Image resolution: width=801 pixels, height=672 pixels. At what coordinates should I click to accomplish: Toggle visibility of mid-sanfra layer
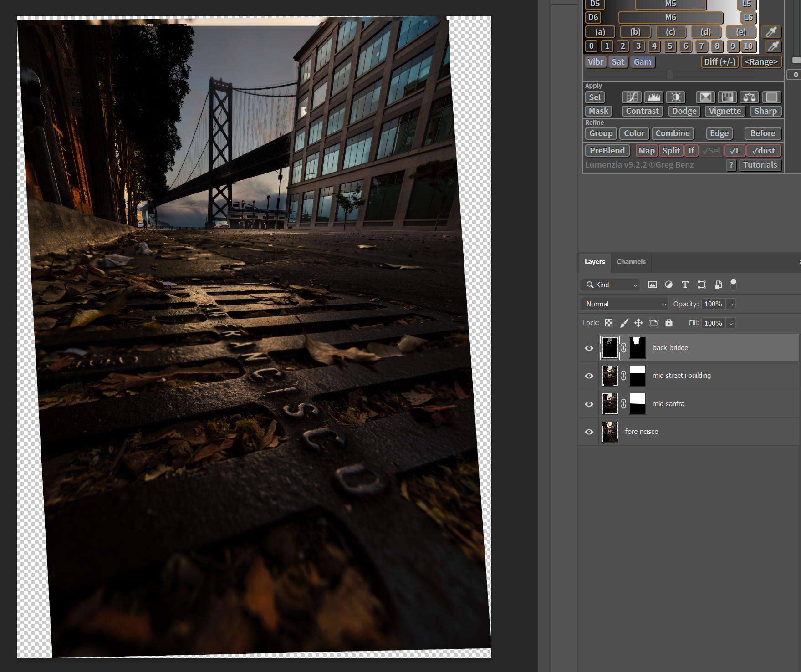(x=589, y=404)
